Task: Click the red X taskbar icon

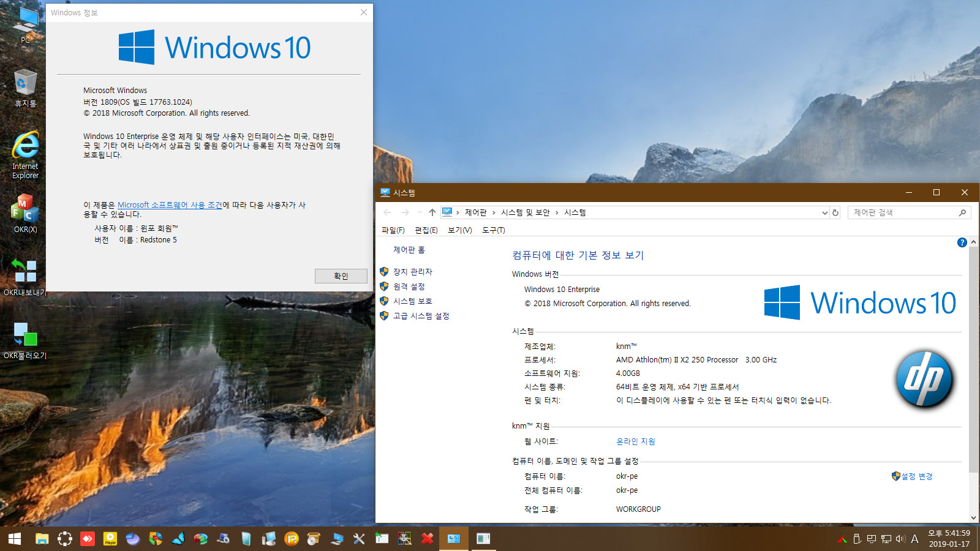Action: click(x=428, y=539)
